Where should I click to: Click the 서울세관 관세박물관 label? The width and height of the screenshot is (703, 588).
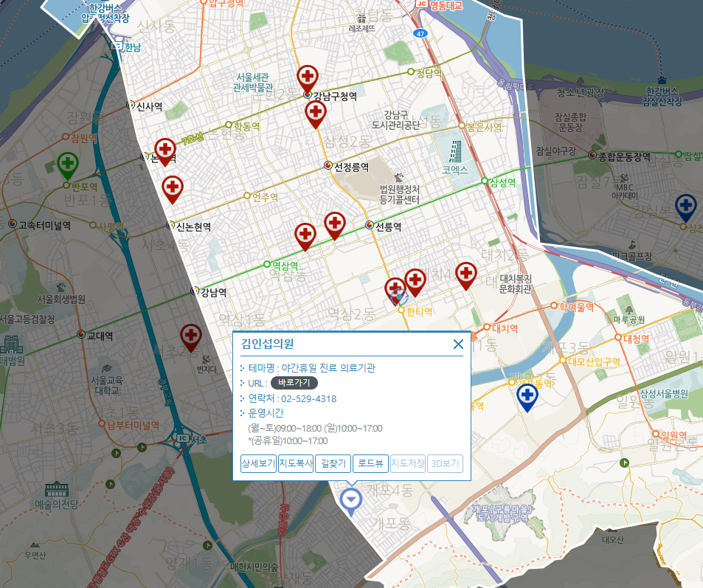(x=253, y=83)
